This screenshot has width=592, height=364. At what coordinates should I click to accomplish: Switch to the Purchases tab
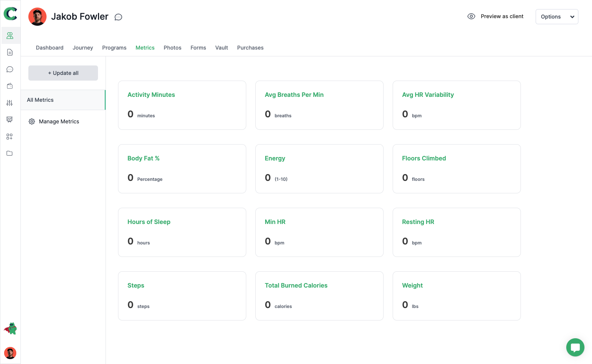click(x=250, y=48)
